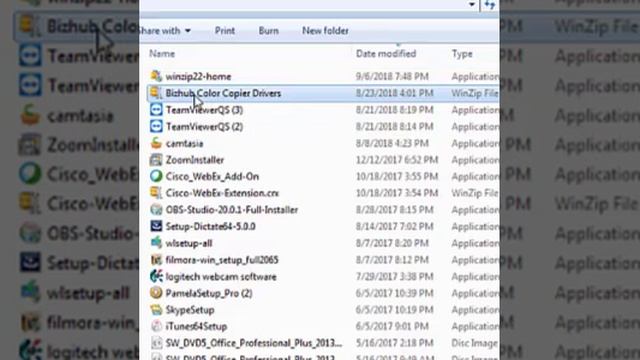Click the TeamViewerQS (2) icon
Viewport: 640px width, 360px height.
click(x=156, y=126)
